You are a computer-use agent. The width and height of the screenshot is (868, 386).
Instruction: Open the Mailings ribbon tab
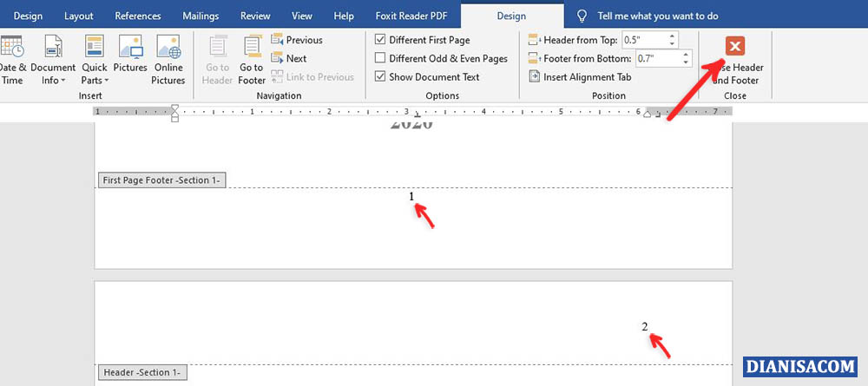[201, 16]
